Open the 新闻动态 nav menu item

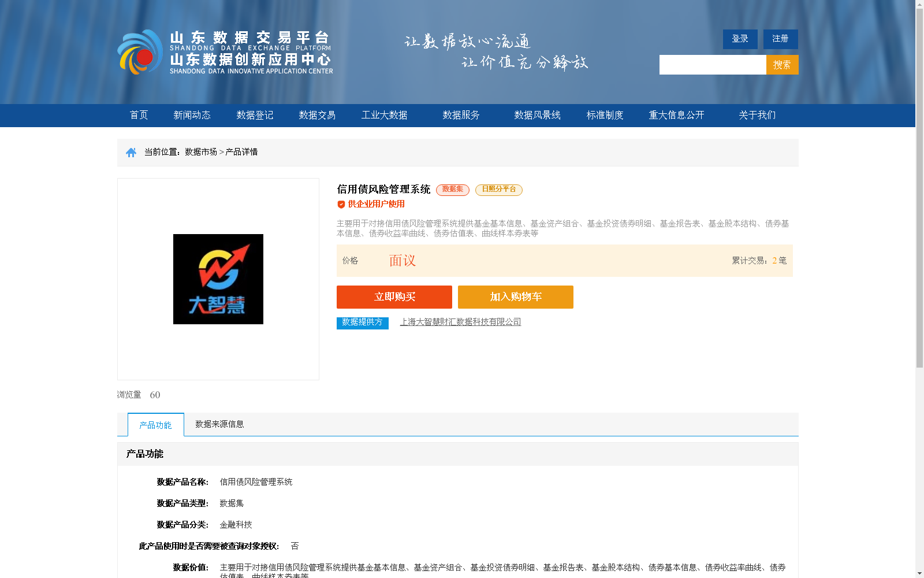pos(192,115)
